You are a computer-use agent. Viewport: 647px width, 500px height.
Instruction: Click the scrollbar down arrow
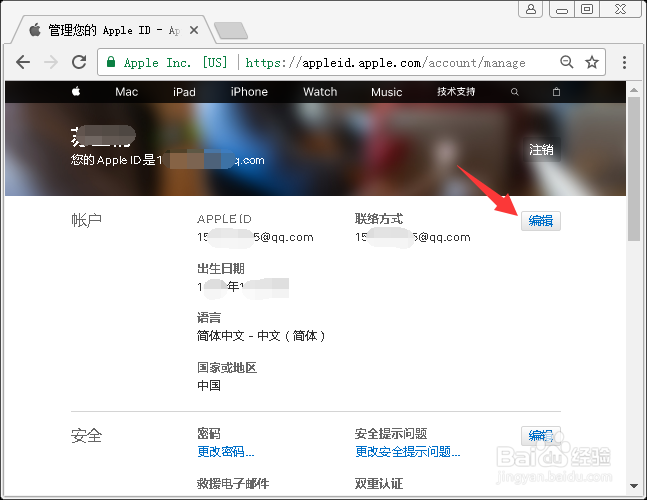click(634, 486)
